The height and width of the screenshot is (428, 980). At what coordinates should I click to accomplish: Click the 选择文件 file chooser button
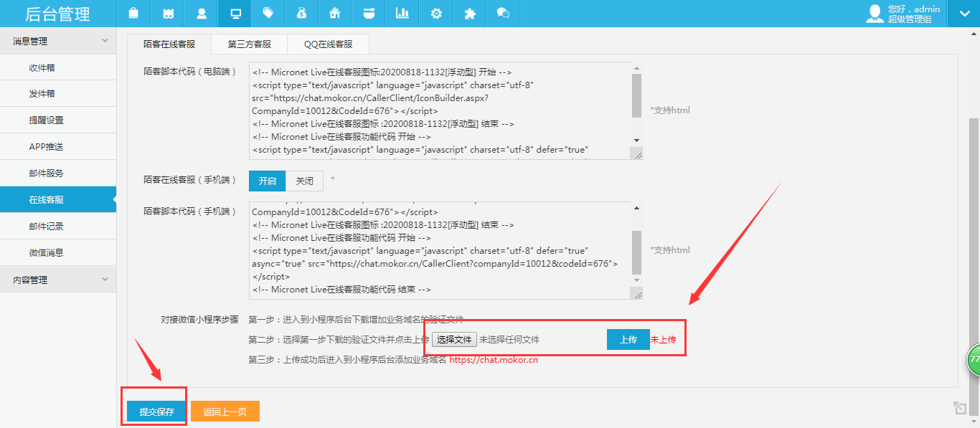454,339
